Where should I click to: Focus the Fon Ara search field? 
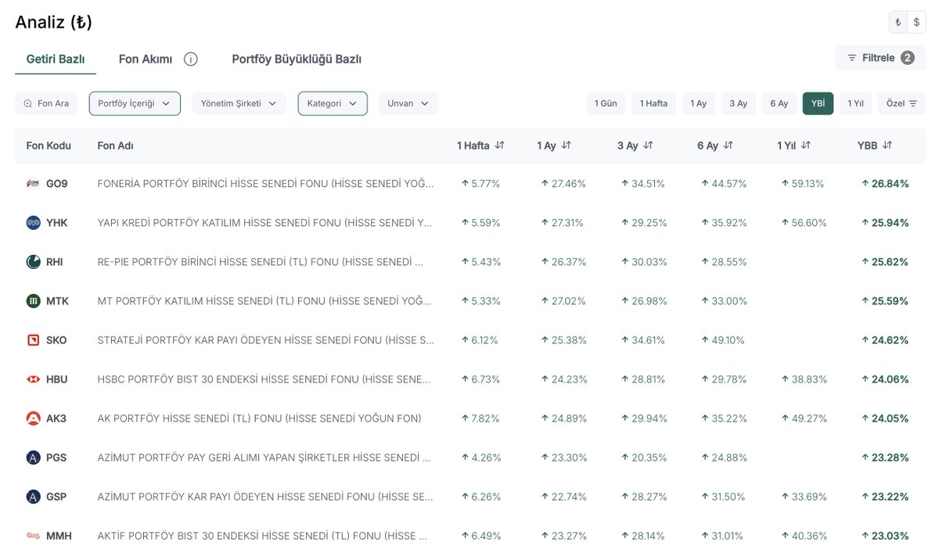46,103
